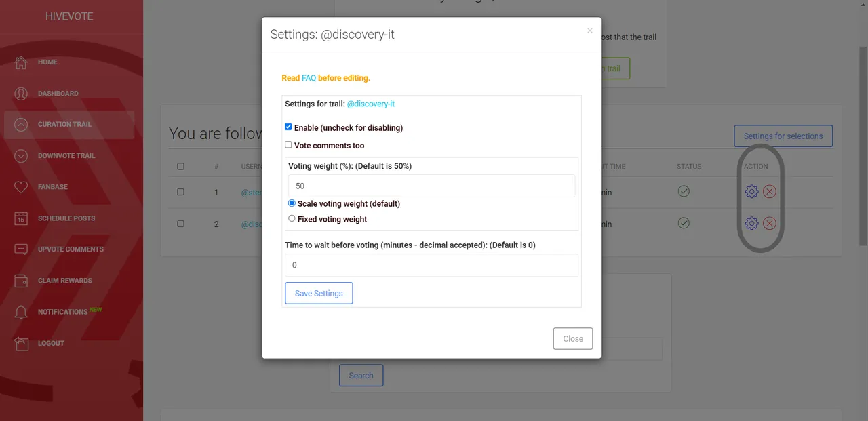This screenshot has width=868, height=421.
Task: Remove trail row 1 with red X
Action: point(769,192)
